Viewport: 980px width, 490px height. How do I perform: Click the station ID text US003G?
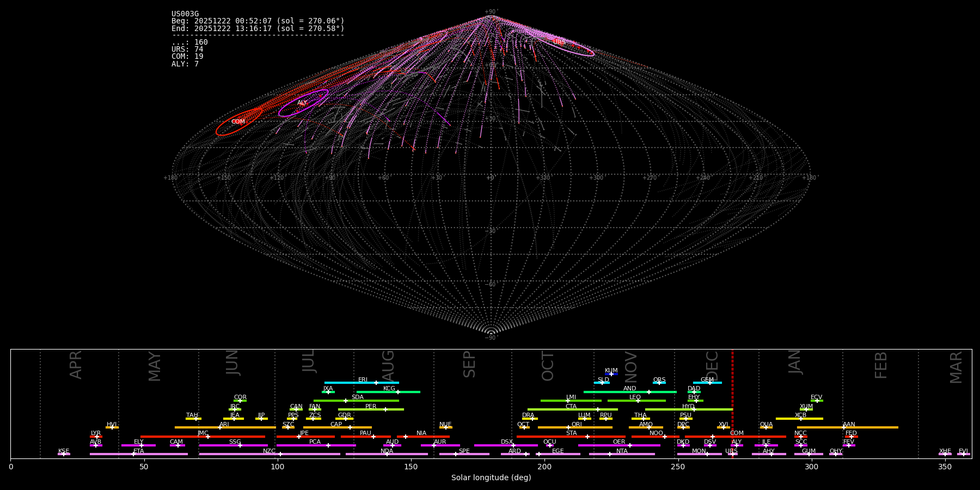(x=185, y=14)
